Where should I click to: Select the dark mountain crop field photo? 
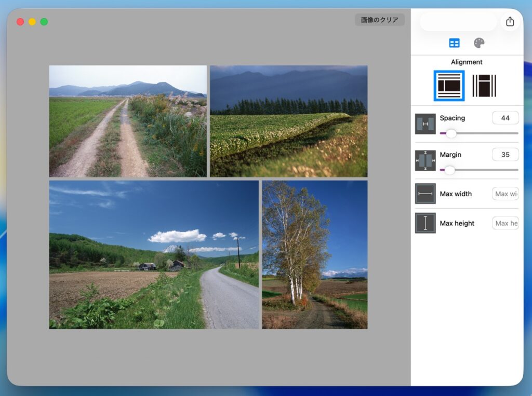tap(288, 121)
